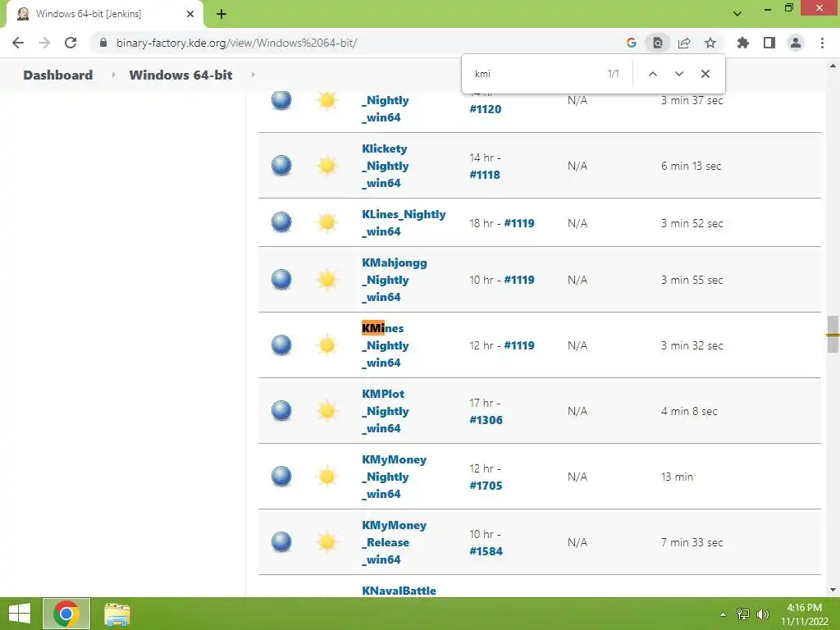Click the blue status ball for KMahjongg
Image resolution: width=840 pixels, height=630 pixels.
(281, 280)
